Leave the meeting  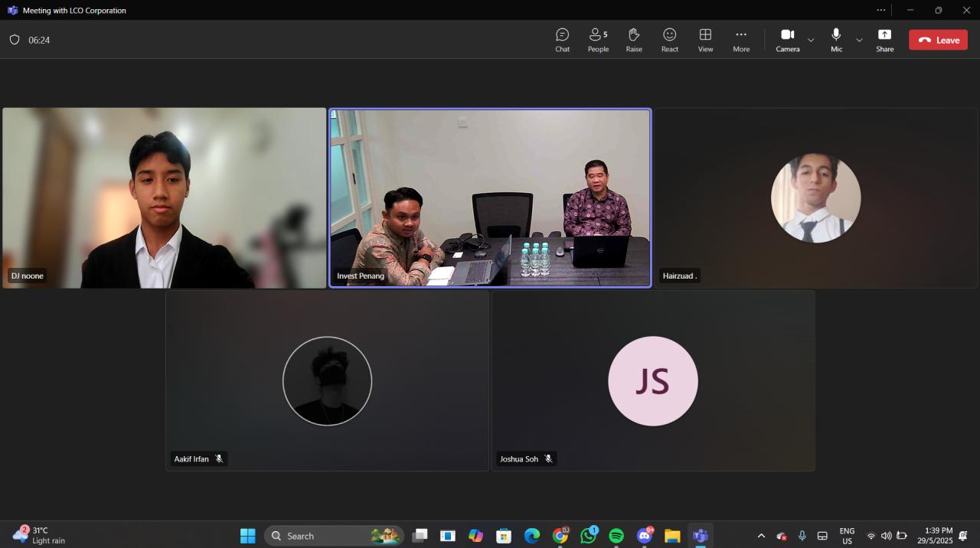coord(938,40)
